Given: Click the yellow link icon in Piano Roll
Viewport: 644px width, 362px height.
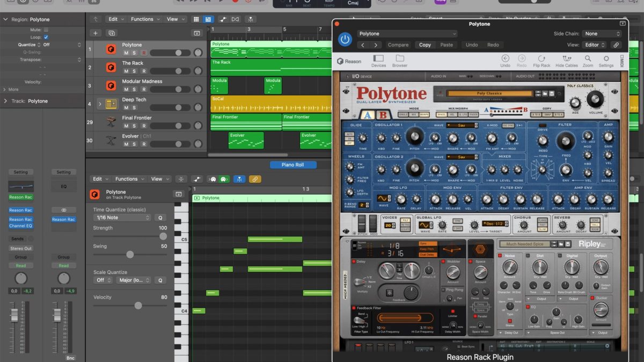Looking at the screenshot, I should pyautogui.click(x=255, y=179).
